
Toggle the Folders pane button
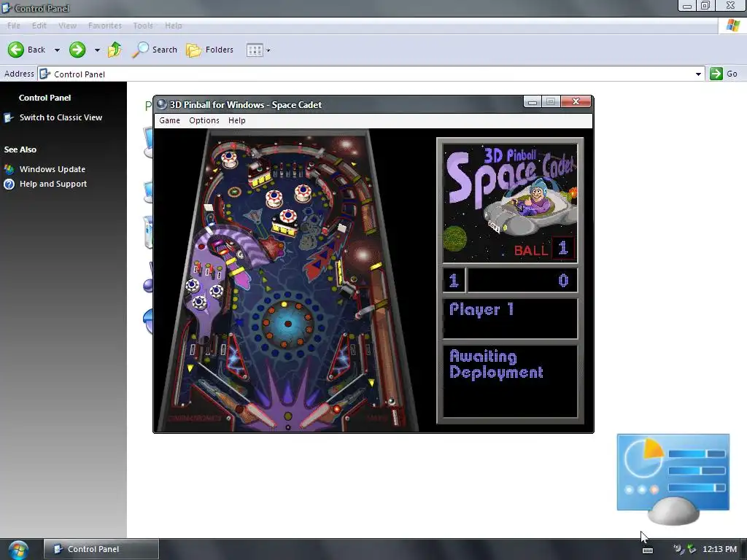click(x=209, y=50)
